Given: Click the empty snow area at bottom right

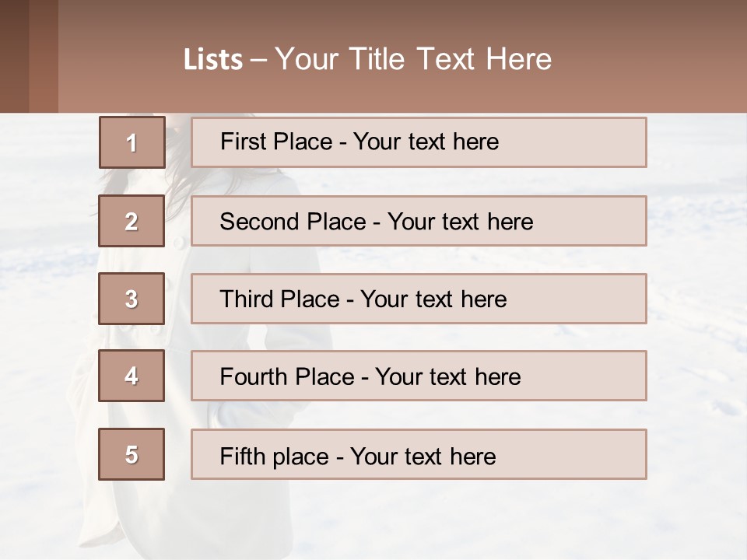Looking at the screenshot, I should coord(622,521).
